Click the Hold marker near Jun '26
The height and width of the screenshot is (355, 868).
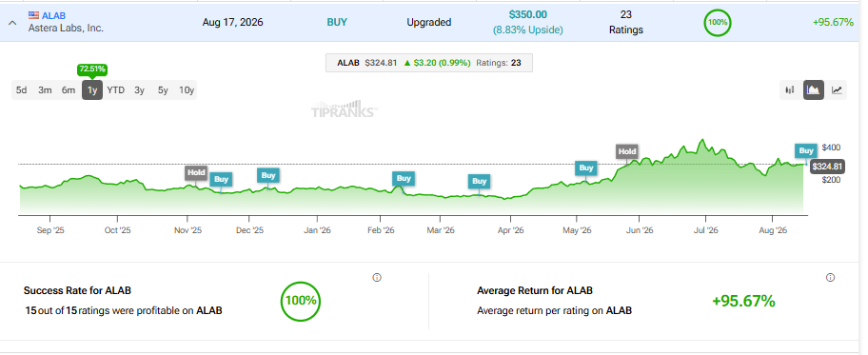pos(627,151)
